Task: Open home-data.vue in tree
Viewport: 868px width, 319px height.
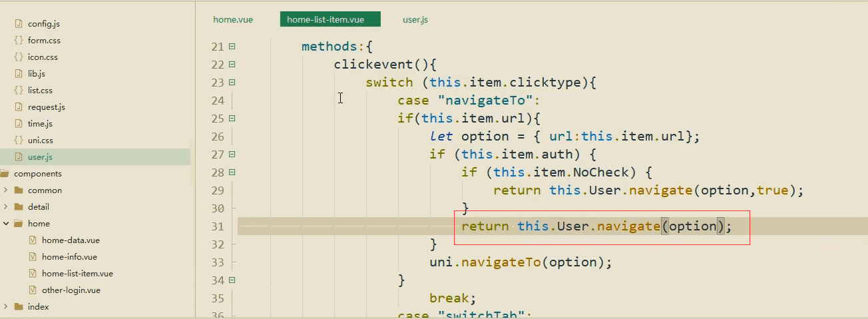Action: click(71, 240)
